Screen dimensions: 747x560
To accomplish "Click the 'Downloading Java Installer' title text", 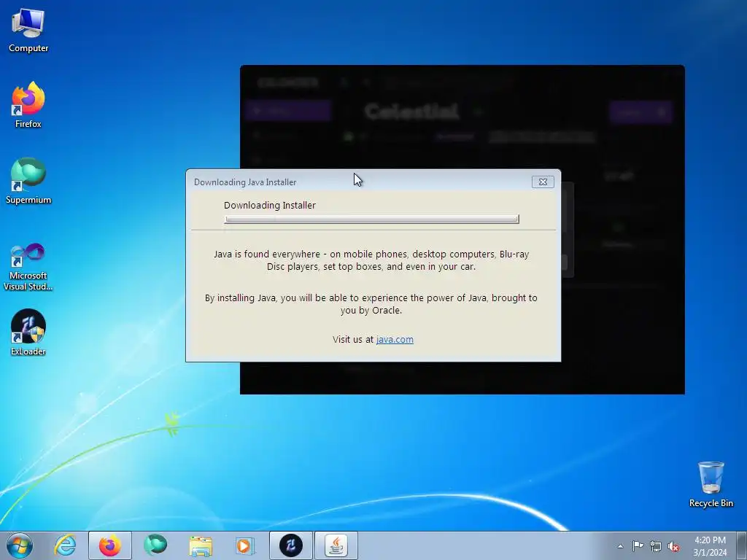I will tap(245, 182).
